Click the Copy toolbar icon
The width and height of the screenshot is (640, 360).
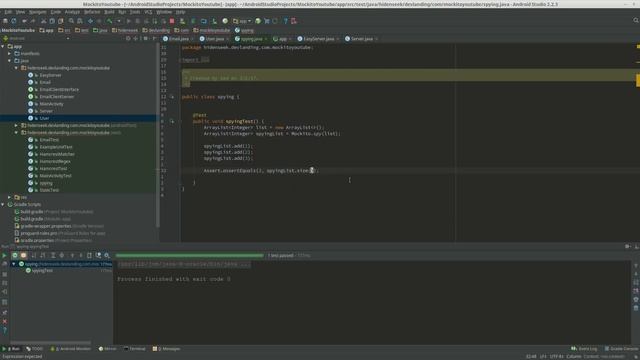pos(52,21)
